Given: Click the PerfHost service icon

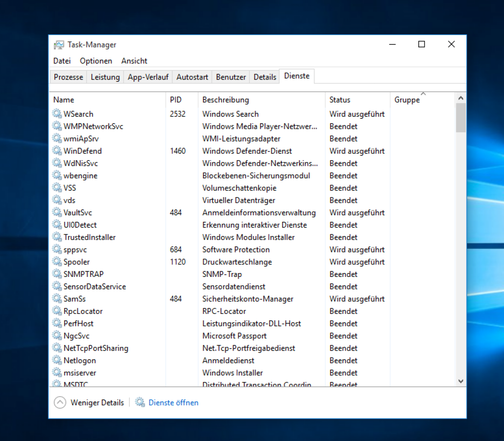Looking at the screenshot, I should pos(57,323).
